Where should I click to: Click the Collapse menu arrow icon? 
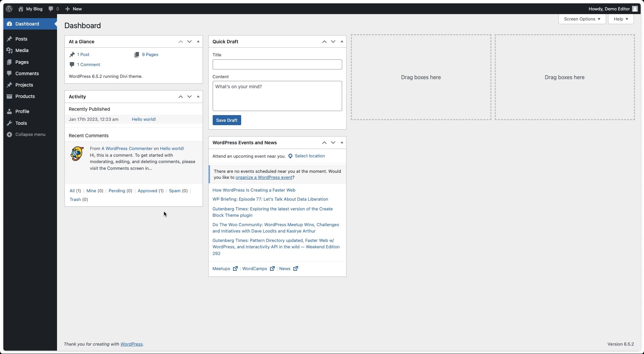pyautogui.click(x=9, y=135)
